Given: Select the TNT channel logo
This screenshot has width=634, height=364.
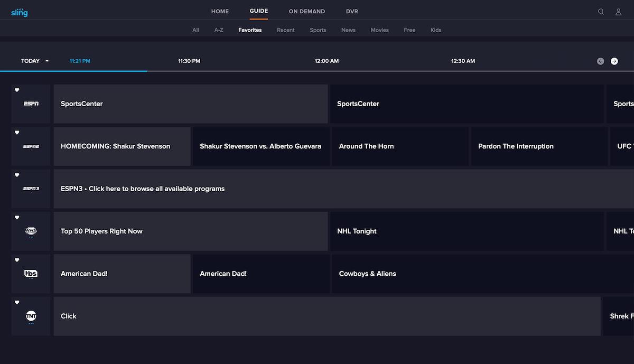Looking at the screenshot, I should click(31, 316).
